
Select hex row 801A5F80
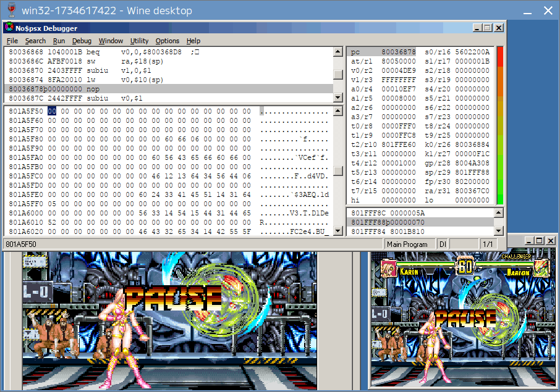point(169,139)
